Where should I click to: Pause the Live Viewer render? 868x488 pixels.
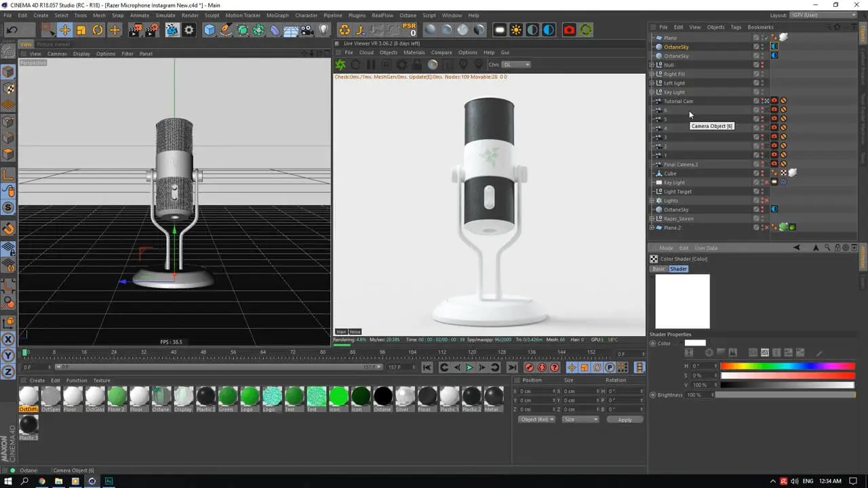pyautogui.click(x=371, y=64)
